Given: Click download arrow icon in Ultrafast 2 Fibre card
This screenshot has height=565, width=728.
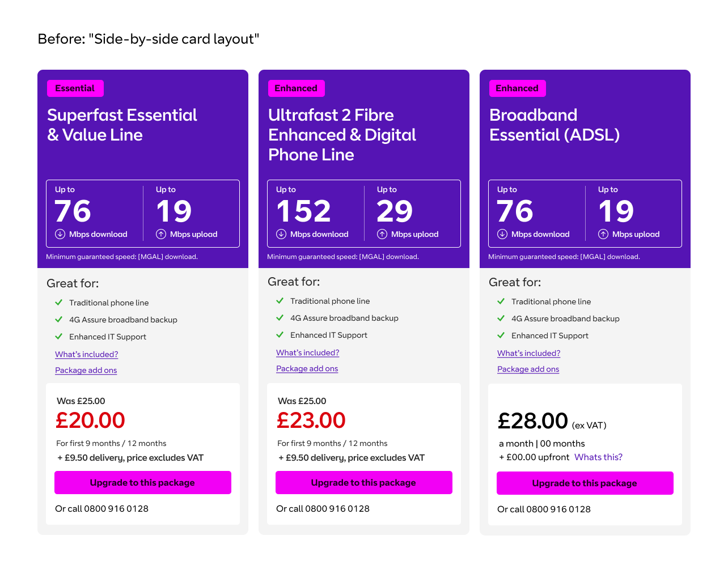Looking at the screenshot, I should (x=281, y=234).
